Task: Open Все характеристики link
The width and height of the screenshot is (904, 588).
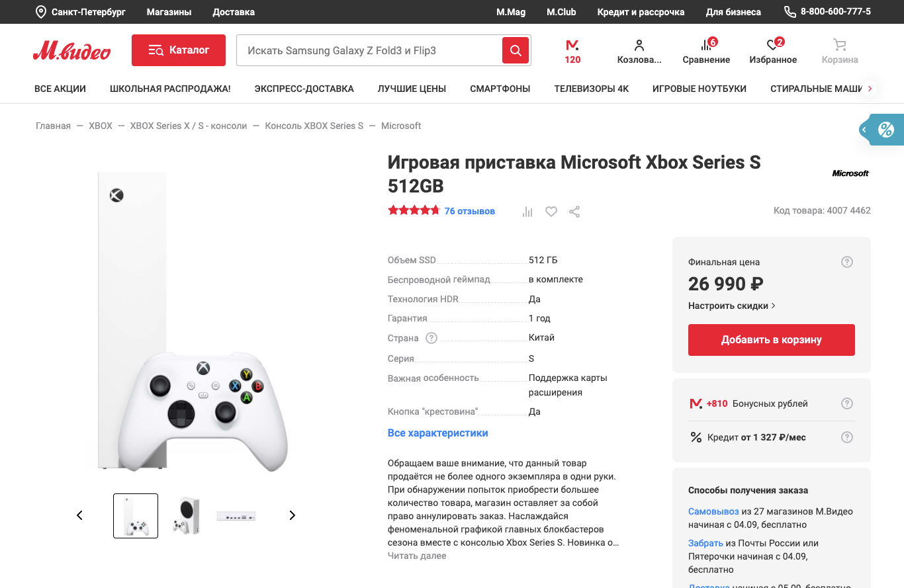Action: pyautogui.click(x=437, y=433)
